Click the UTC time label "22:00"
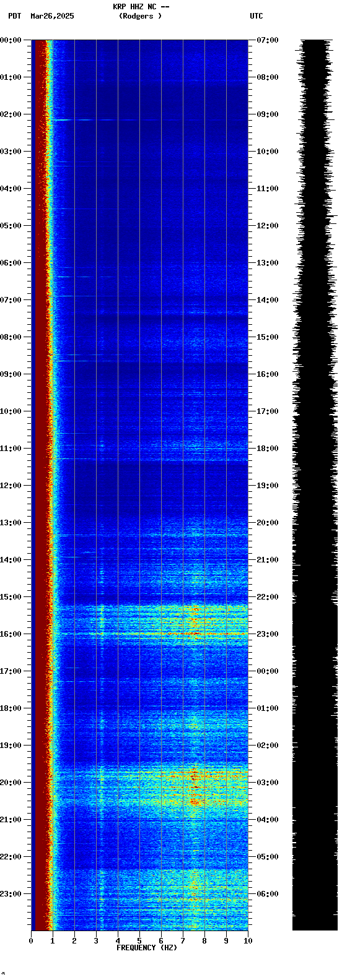This screenshot has width=342, height=980. click(x=268, y=597)
